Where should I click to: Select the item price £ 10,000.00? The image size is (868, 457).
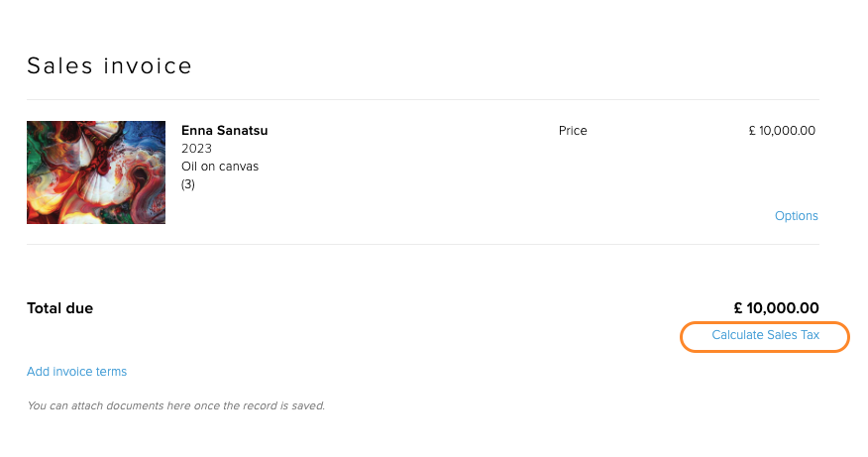click(782, 131)
